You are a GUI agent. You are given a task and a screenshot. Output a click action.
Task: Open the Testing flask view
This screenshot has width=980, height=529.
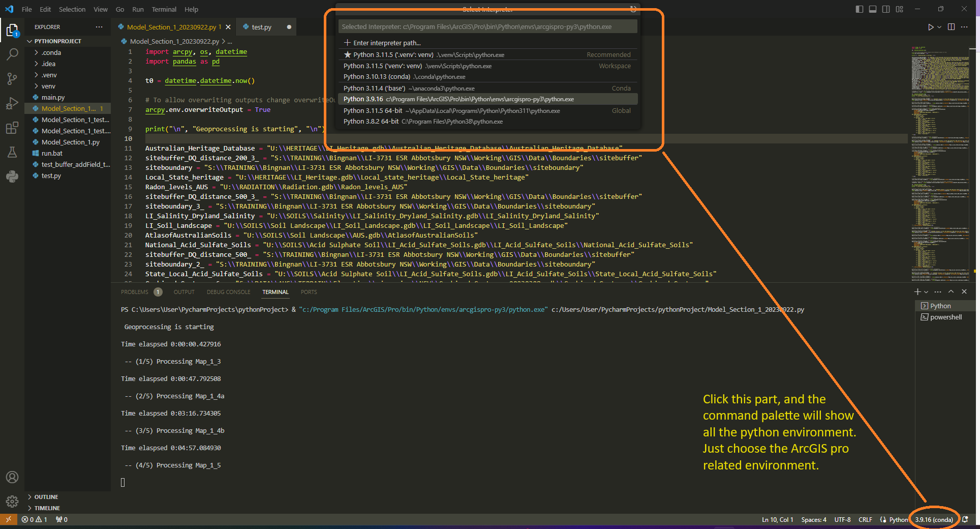[12, 152]
